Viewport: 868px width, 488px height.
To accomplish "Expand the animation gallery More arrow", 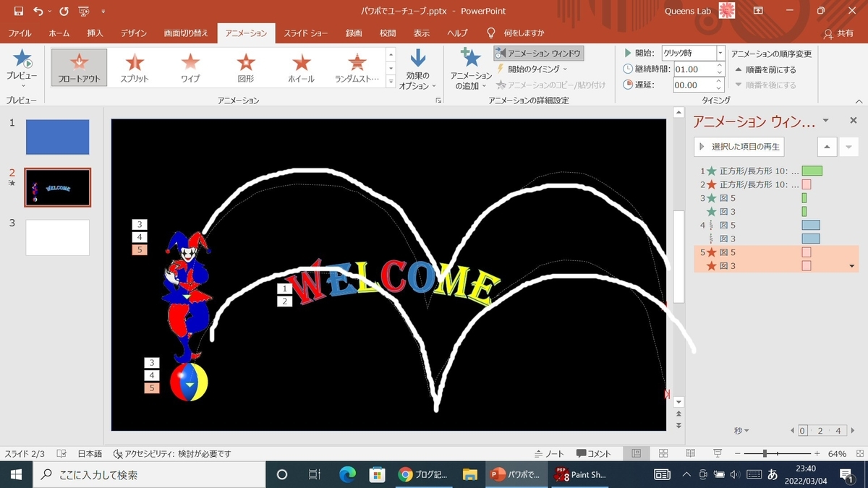I will pyautogui.click(x=391, y=82).
